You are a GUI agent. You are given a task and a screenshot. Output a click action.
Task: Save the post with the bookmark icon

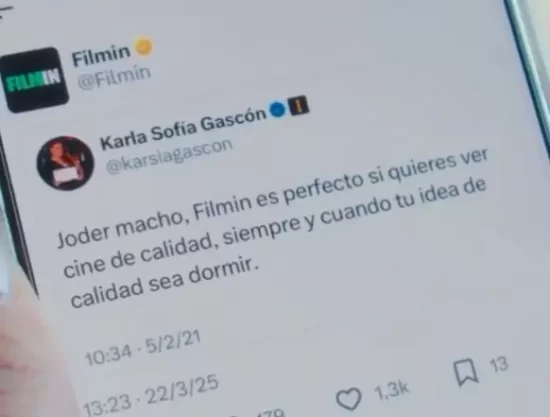tap(466, 372)
